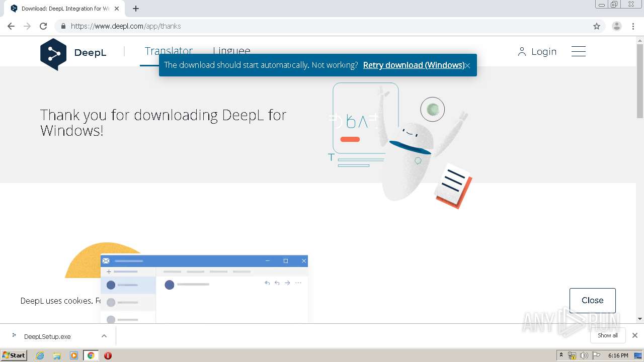The height and width of the screenshot is (362, 644).
Task: Click DeepLSetup.exe download item
Action: pyautogui.click(x=47, y=336)
